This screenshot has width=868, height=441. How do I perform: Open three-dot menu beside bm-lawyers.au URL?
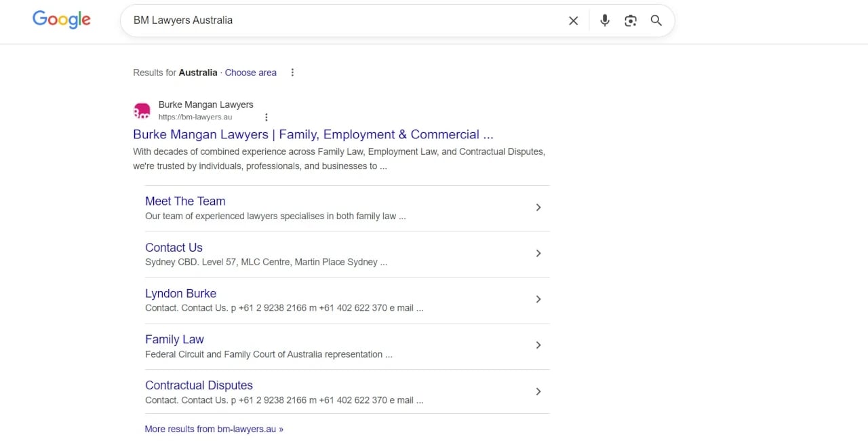click(266, 117)
